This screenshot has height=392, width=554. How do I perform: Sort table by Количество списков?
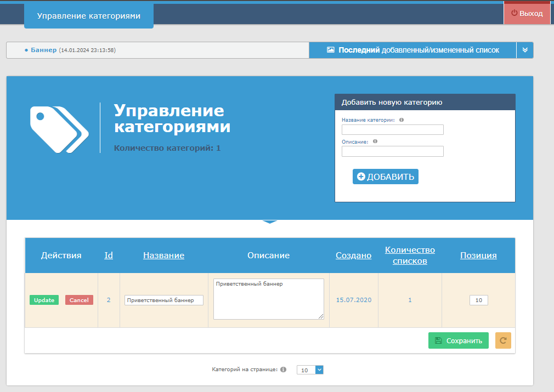pyautogui.click(x=410, y=255)
